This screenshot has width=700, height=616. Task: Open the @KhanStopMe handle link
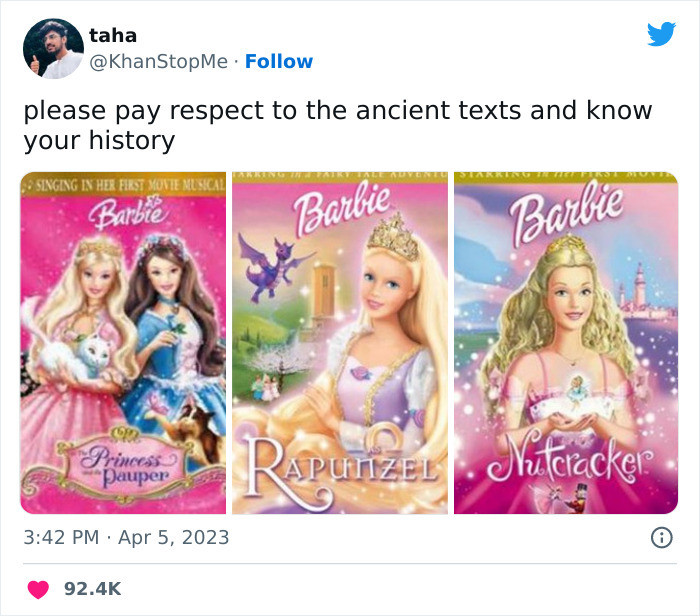[160, 62]
